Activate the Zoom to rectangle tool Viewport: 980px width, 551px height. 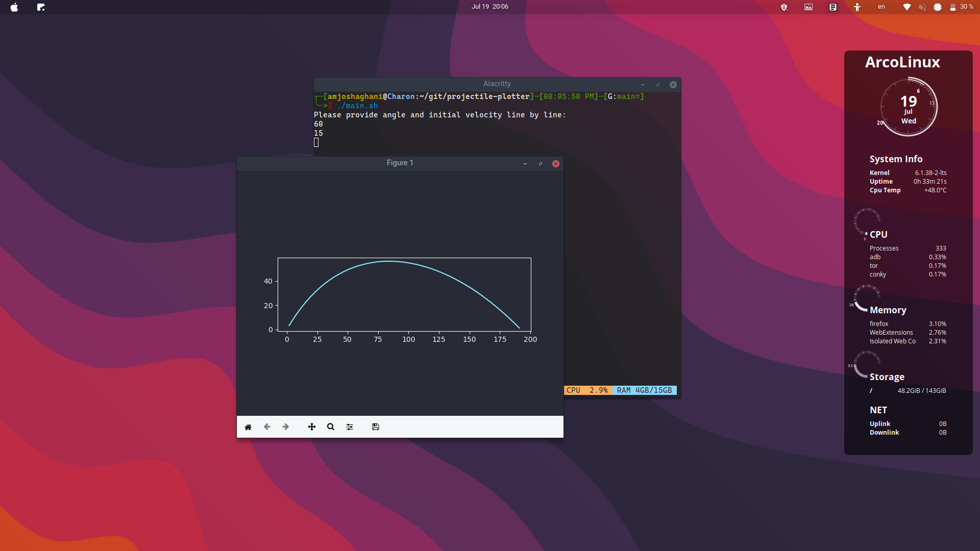pos(331,427)
